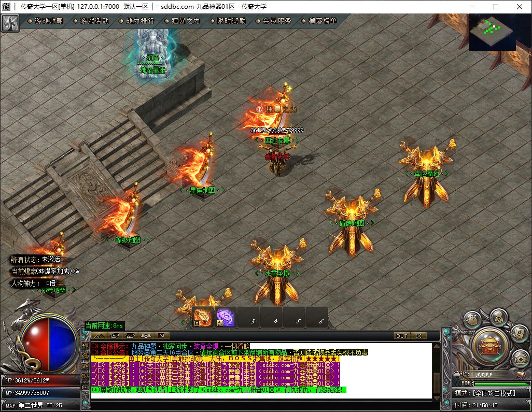This screenshot has height=412, width=532.
Task: Select empty quick slot 3
Action: pyautogui.click(x=248, y=318)
